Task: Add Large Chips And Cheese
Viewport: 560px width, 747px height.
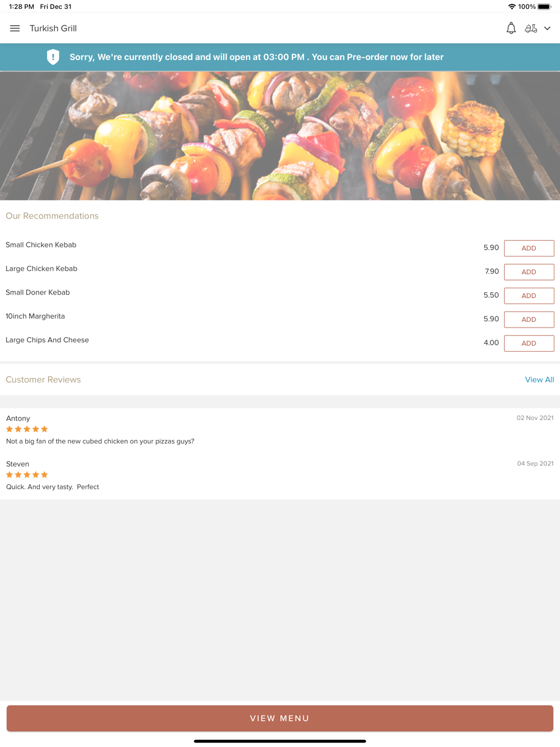Action: pyautogui.click(x=529, y=343)
